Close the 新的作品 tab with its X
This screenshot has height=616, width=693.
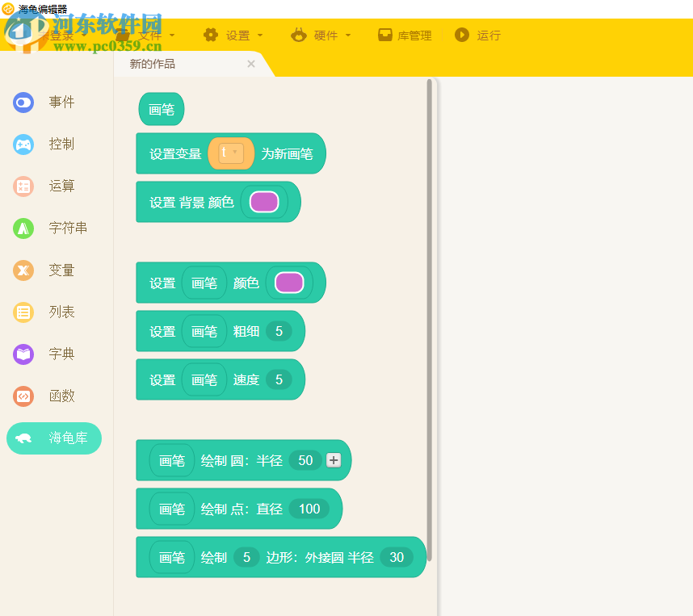pos(250,64)
